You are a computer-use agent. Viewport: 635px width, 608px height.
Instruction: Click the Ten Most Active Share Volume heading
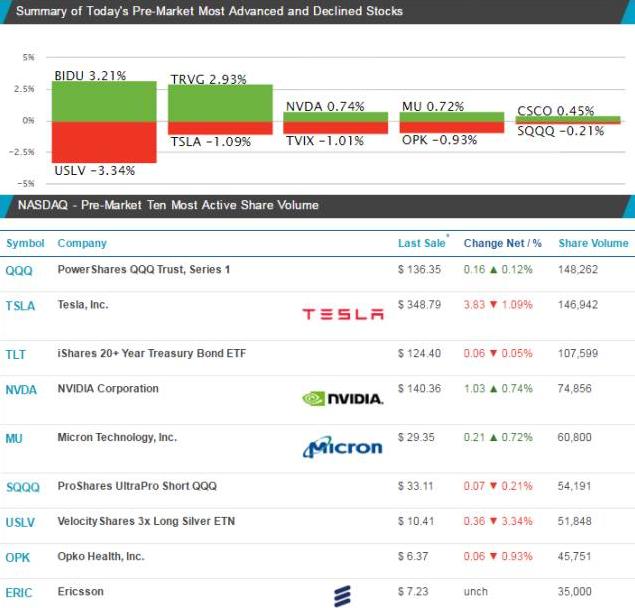click(168, 205)
